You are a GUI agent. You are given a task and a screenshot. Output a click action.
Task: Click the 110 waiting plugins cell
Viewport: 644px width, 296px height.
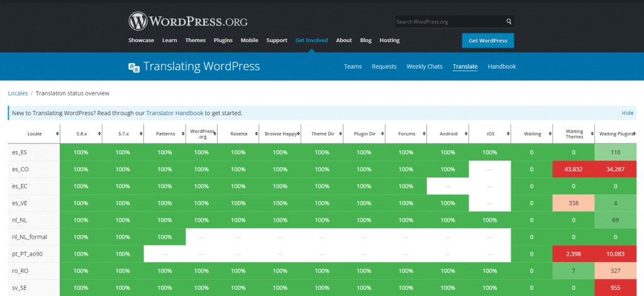(615, 152)
